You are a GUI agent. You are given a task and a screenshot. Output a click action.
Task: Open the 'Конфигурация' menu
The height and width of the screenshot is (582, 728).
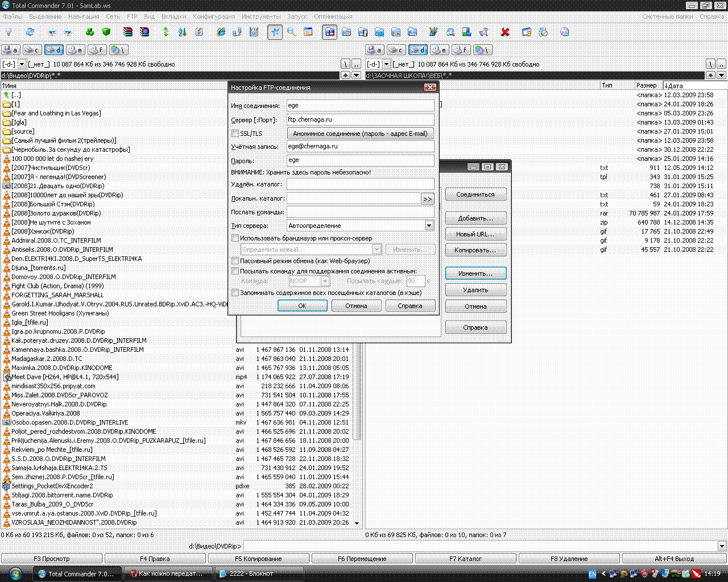pos(214,16)
